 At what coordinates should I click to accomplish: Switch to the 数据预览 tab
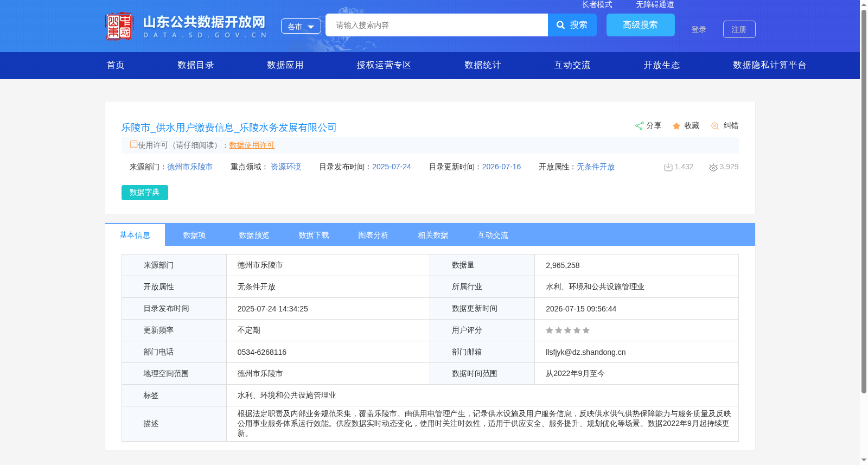(254, 235)
